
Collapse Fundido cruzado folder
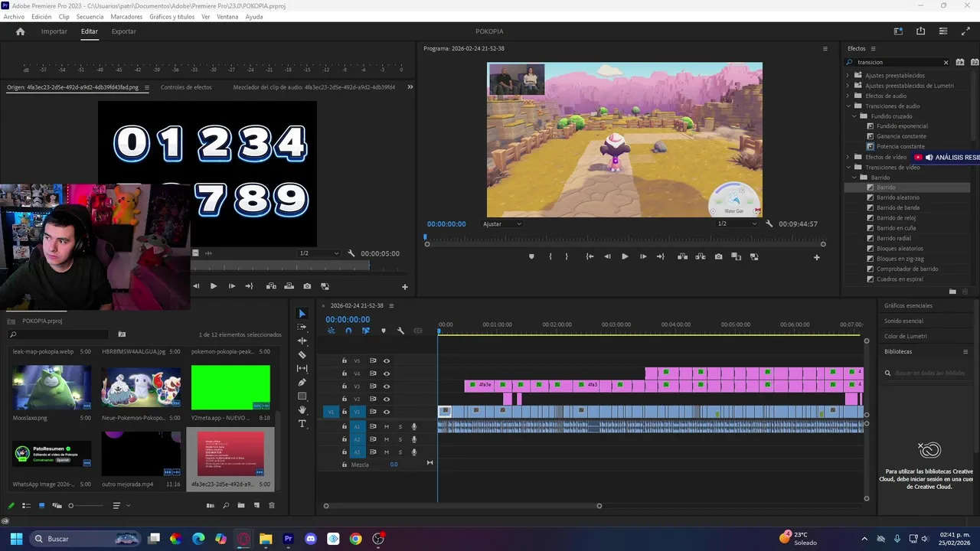(854, 116)
